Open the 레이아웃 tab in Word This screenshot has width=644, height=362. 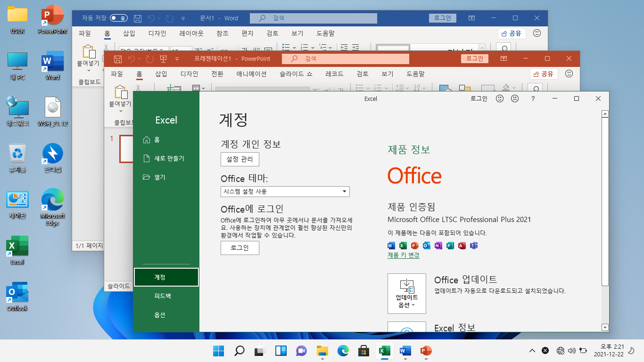tap(191, 33)
